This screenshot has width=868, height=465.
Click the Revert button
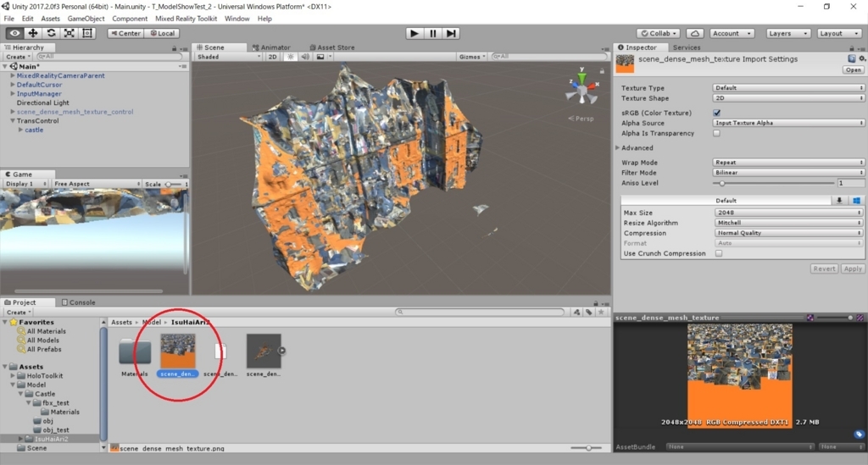(824, 268)
